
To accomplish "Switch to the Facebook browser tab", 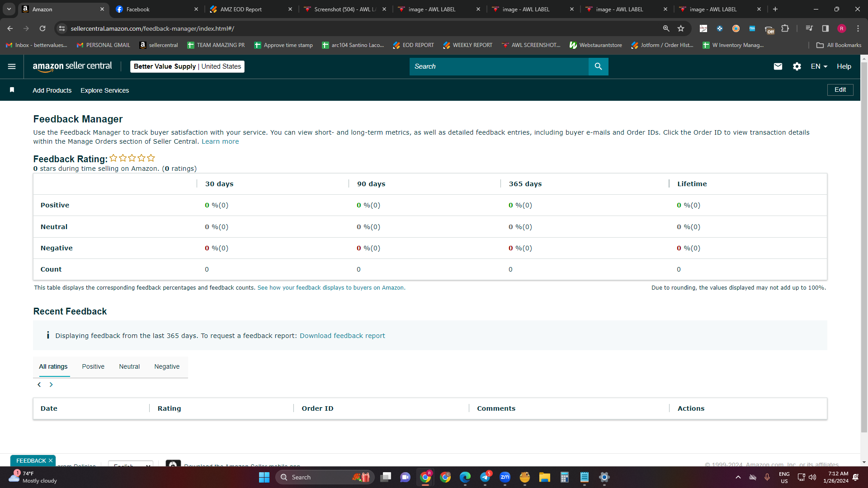I will pos(156,9).
